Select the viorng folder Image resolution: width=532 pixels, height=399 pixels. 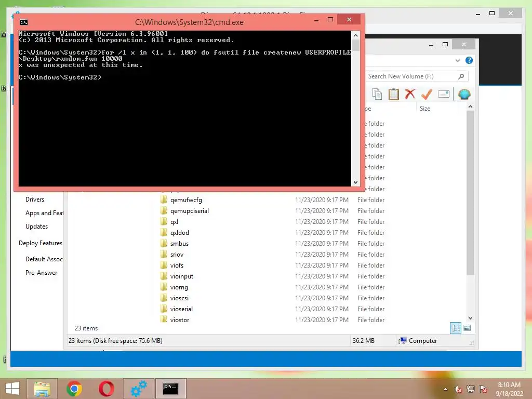pos(179,287)
